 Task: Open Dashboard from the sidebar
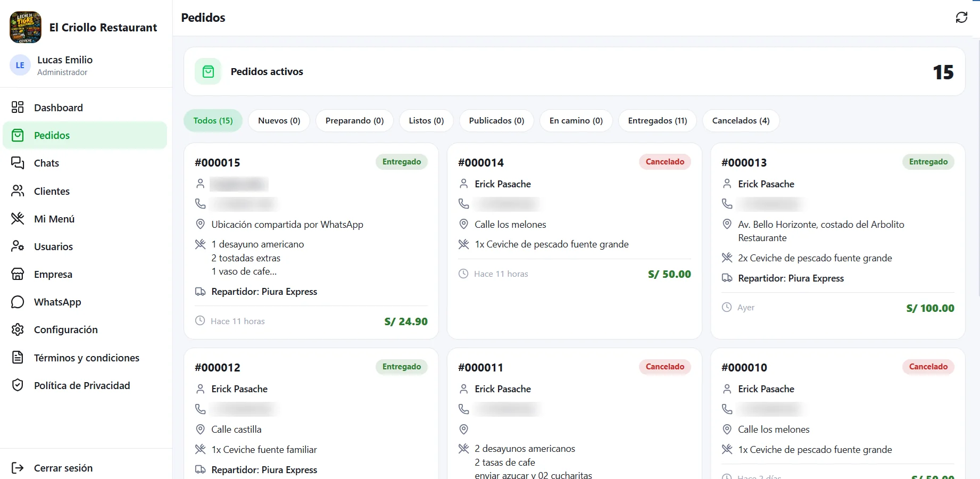point(85,108)
